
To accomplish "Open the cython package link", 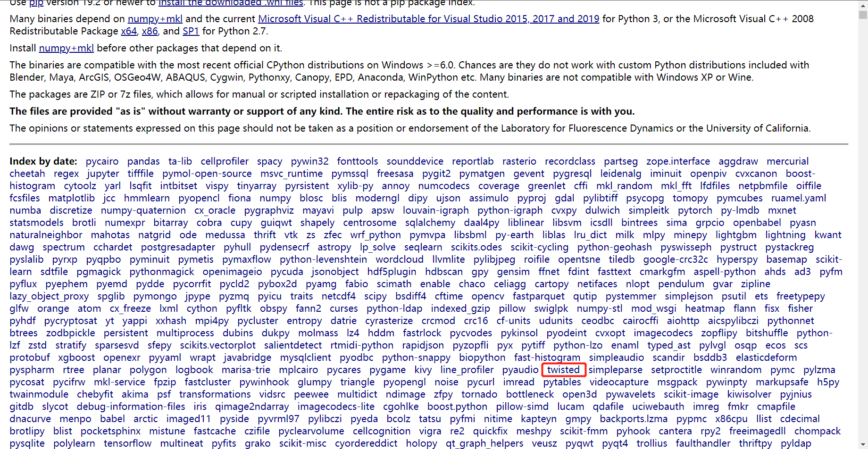I will pos(202,308).
